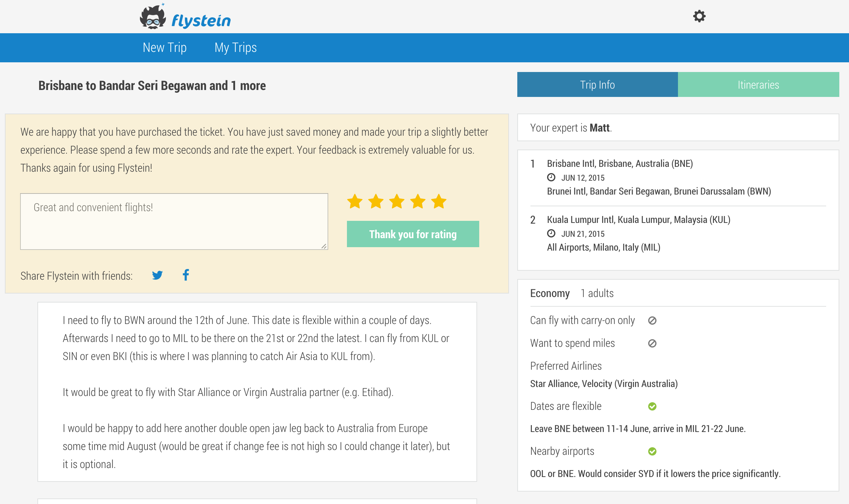Toggle the Want to spend miles indicator
This screenshot has height=504, width=849.
652,343
